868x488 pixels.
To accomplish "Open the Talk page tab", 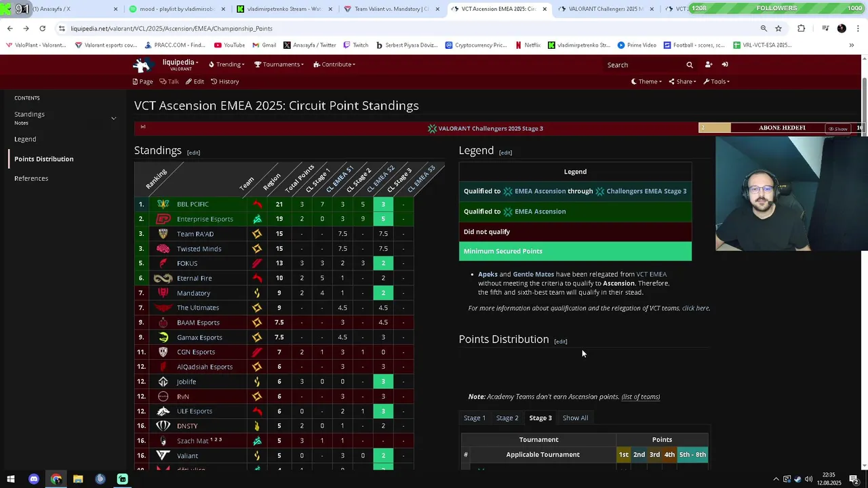I will [x=169, y=81].
